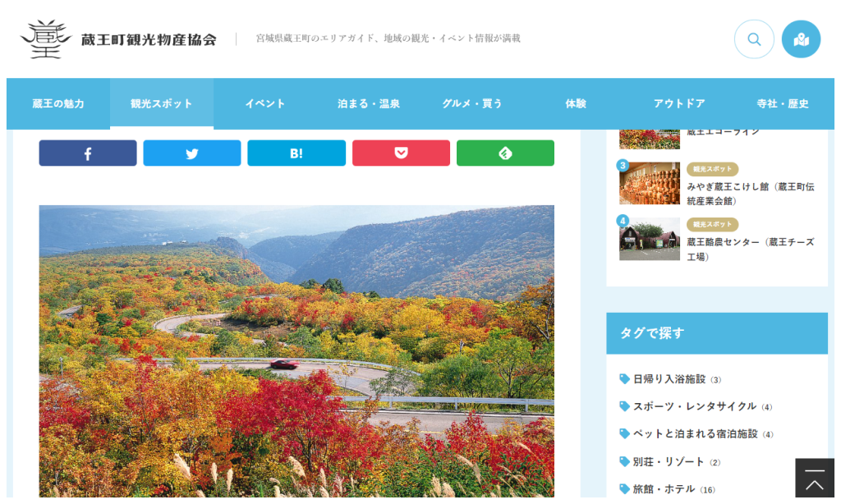
Task: Click the 蔵王酪農センター thumbnail image
Action: [x=649, y=238]
